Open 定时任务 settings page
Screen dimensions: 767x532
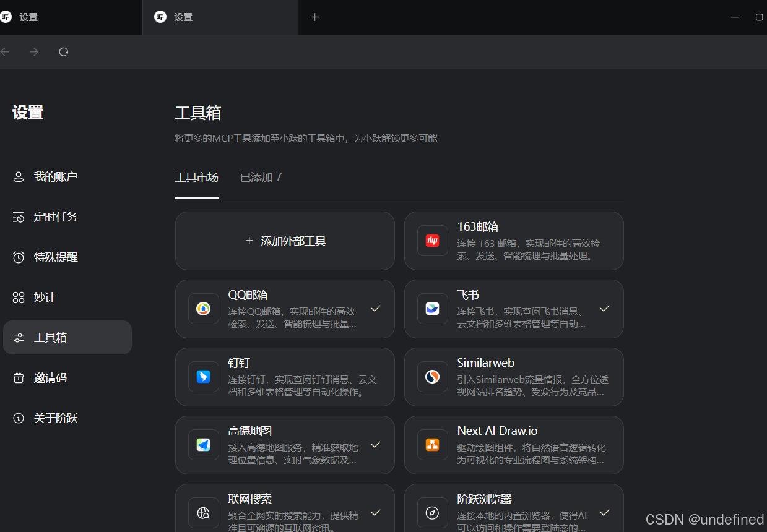pyautogui.click(x=67, y=217)
